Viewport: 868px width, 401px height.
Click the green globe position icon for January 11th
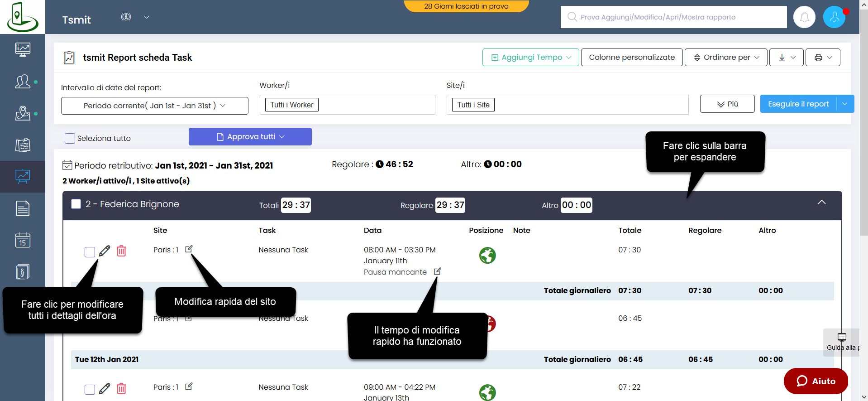click(x=487, y=256)
